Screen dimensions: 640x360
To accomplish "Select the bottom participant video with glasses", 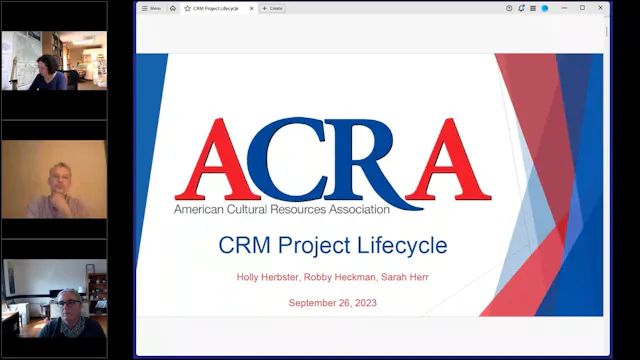I will 54,298.
